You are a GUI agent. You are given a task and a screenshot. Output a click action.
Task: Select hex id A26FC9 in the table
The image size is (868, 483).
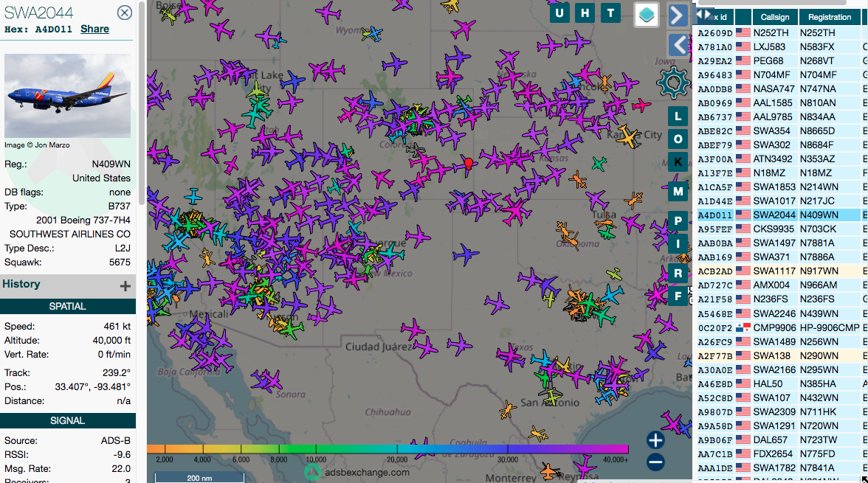pos(714,342)
